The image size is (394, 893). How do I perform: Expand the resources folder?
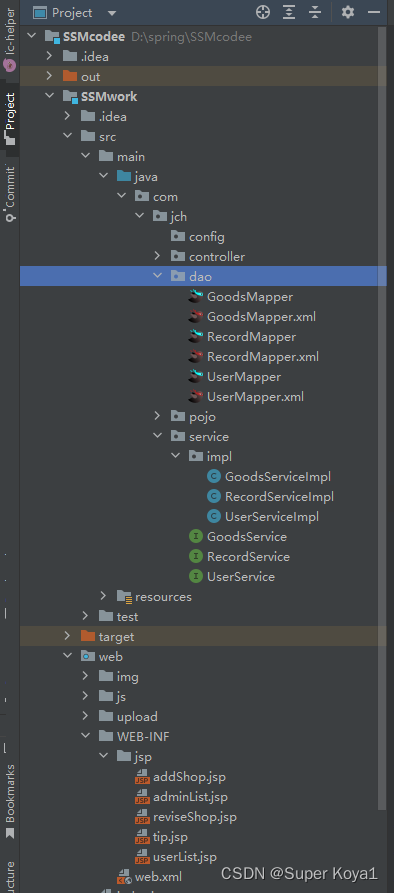coord(104,596)
